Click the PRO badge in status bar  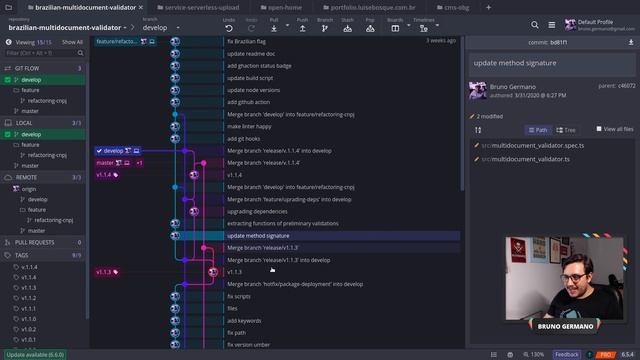tap(606, 355)
